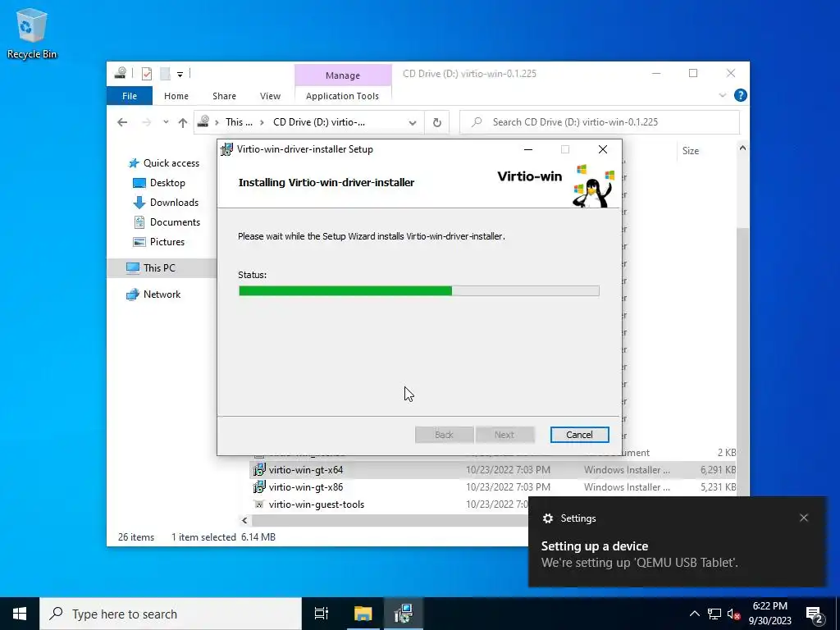The width and height of the screenshot is (840, 630).
Task: Click the forward navigation arrow in Explorer
Action: click(x=146, y=122)
